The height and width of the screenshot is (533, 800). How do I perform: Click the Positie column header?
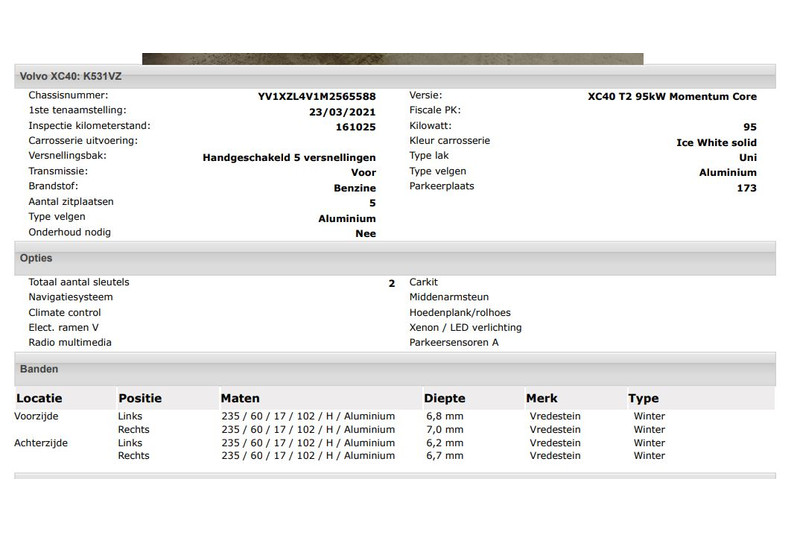click(140, 398)
